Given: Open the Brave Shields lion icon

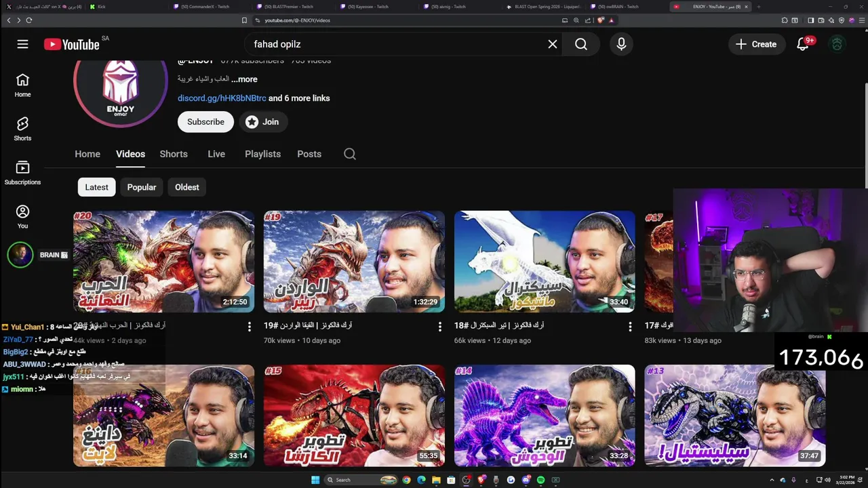Looking at the screenshot, I should [600, 20].
